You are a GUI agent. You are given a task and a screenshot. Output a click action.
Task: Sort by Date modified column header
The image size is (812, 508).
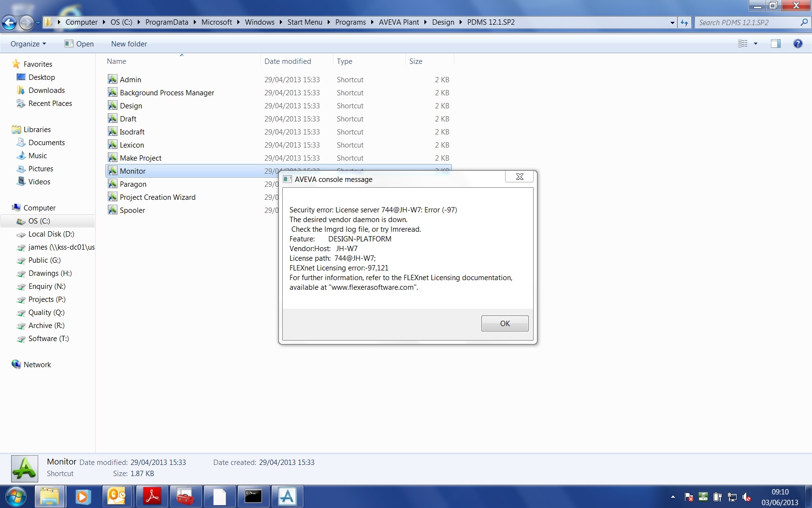point(297,61)
